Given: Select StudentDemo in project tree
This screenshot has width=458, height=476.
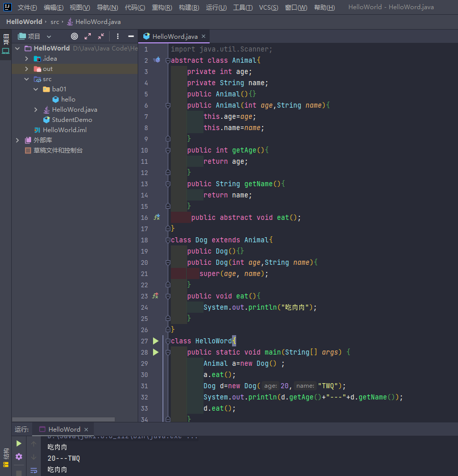Looking at the screenshot, I should point(71,120).
